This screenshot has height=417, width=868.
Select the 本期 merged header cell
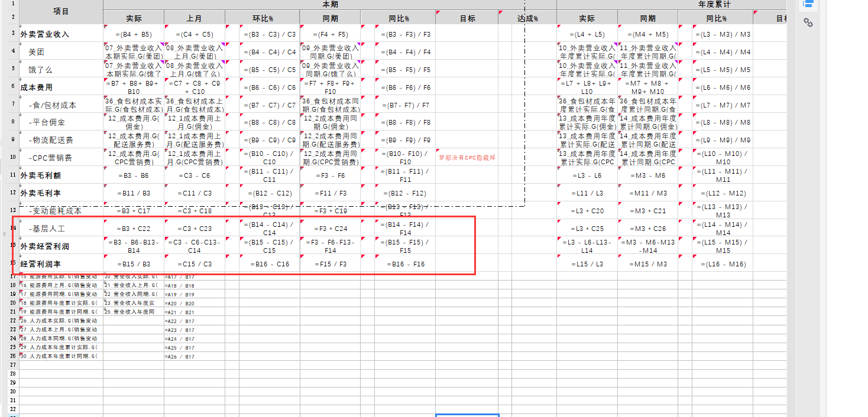[x=330, y=4]
